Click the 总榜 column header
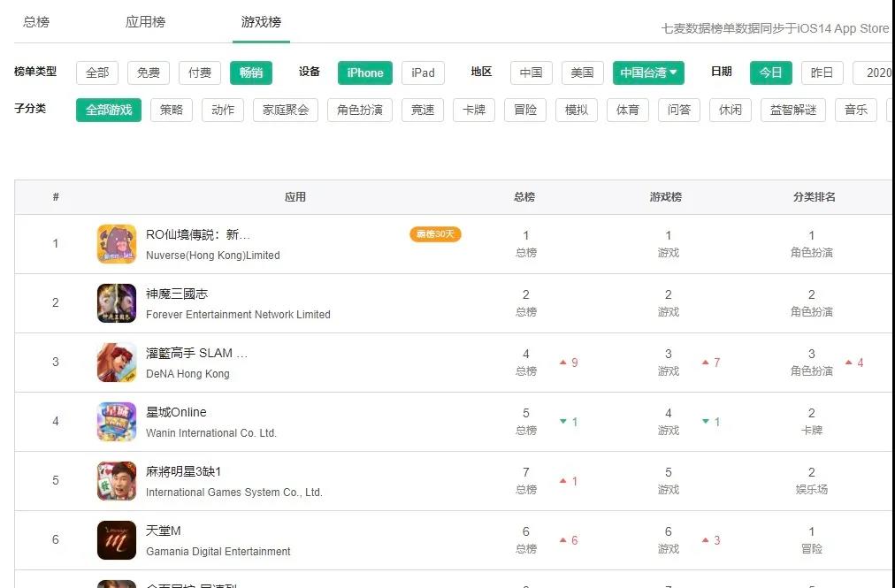895x588 pixels. click(x=524, y=197)
